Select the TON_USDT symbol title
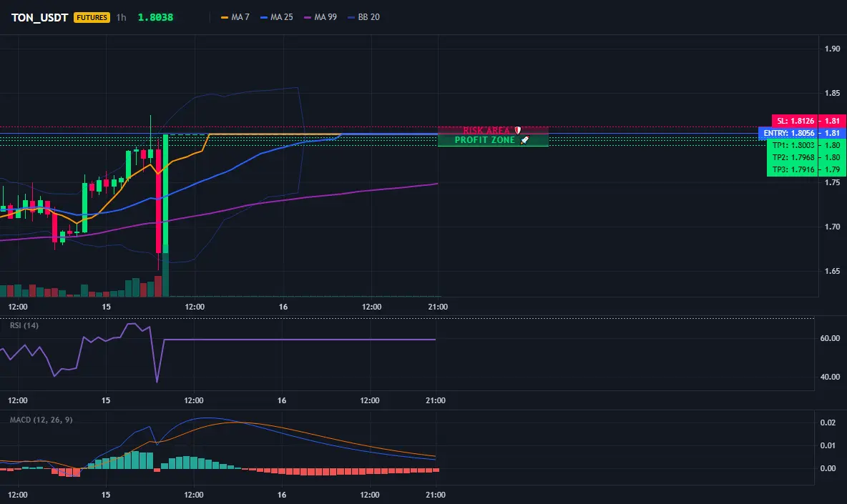The width and height of the screenshot is (847, 504). point(39,17)
